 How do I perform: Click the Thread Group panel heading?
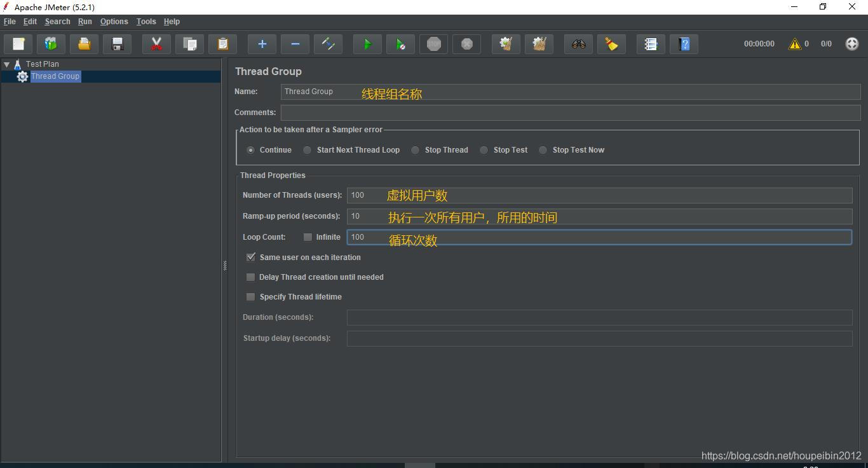[x=268, y=72]
